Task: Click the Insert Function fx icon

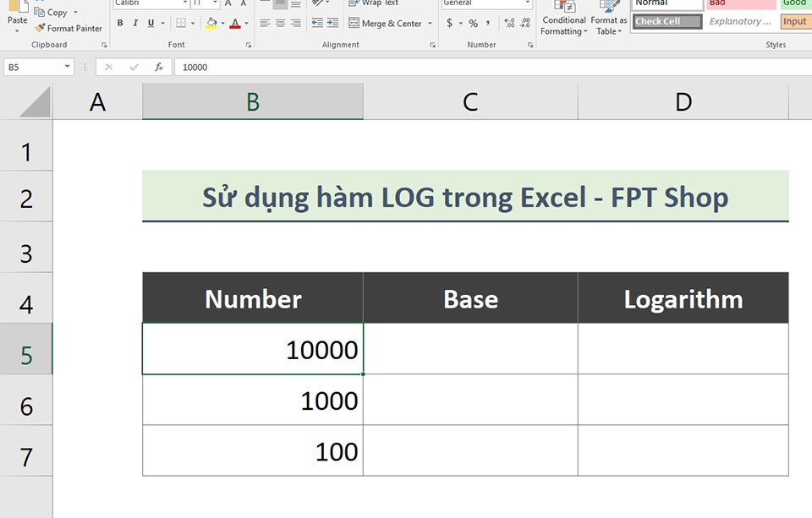Action: (159, 67)
